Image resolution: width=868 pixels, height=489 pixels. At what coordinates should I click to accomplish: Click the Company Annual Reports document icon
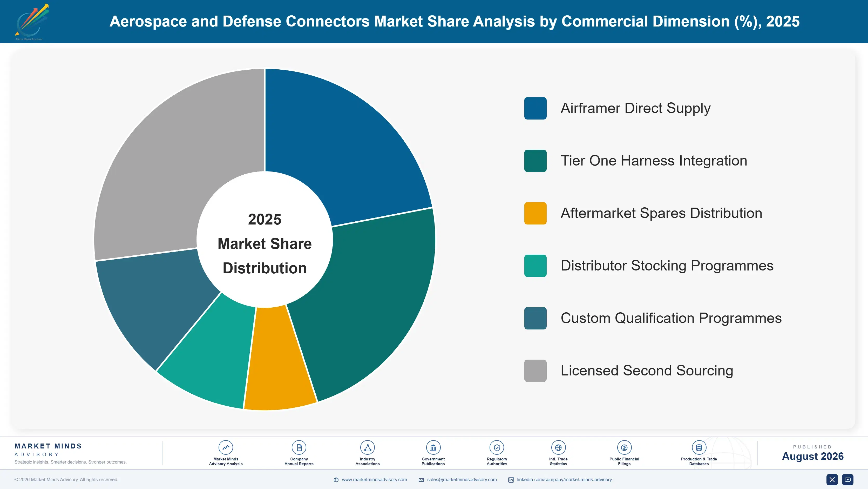point(299,447)
